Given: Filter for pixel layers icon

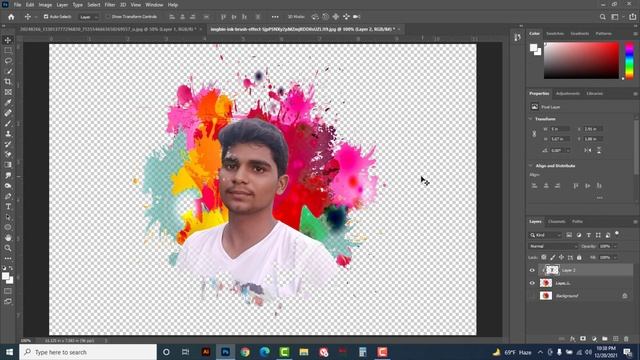Looking at the screenshot, I should pos(569,235).
